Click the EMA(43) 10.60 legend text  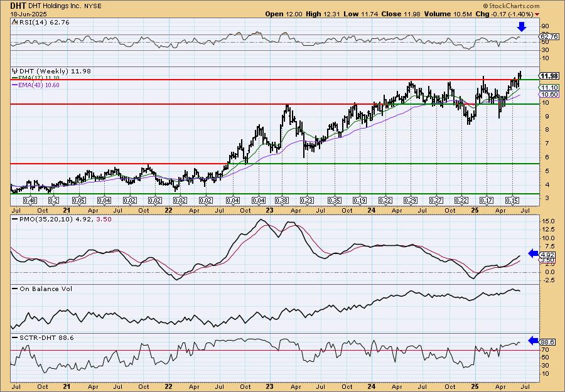(x=39, y=85)
